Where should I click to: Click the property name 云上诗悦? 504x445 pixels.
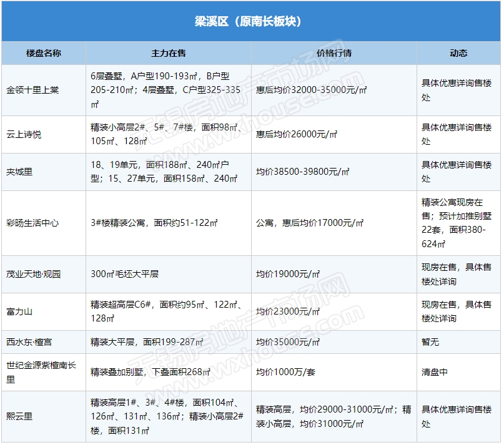pos(24,134)
